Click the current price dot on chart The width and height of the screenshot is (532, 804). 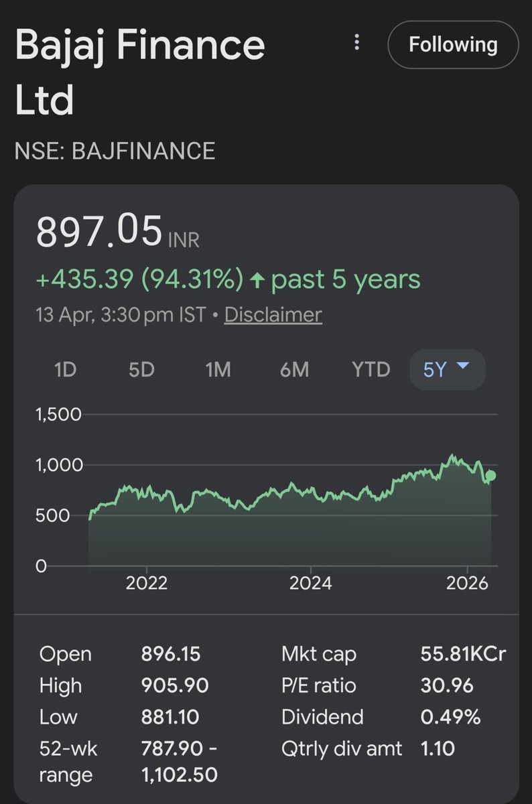(490, 476)
